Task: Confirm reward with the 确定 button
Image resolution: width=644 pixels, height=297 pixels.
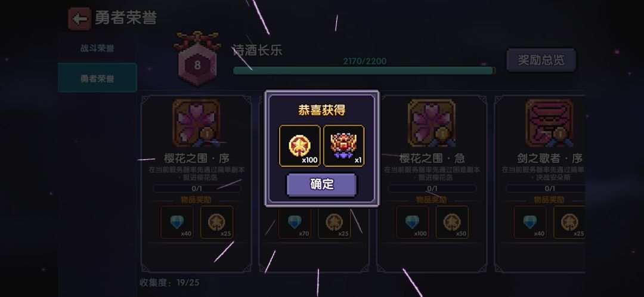Action: (x=322, y=184)
